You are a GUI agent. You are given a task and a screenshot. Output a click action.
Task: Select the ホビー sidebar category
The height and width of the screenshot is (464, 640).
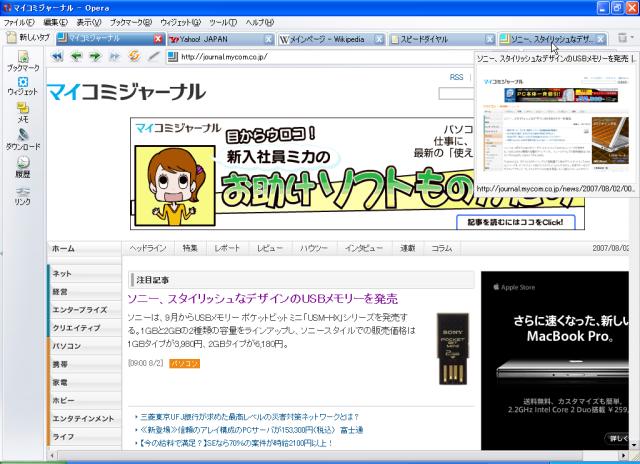[x=84, y=400]
